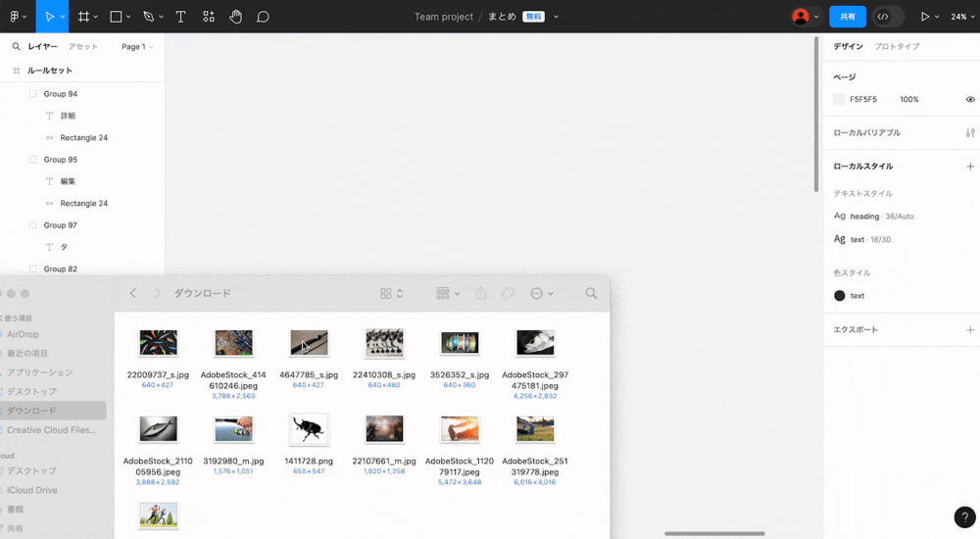Select the 詳細 text layer
Image resolution: width=980 pixels, height=539 pixels.
(68, 116)
